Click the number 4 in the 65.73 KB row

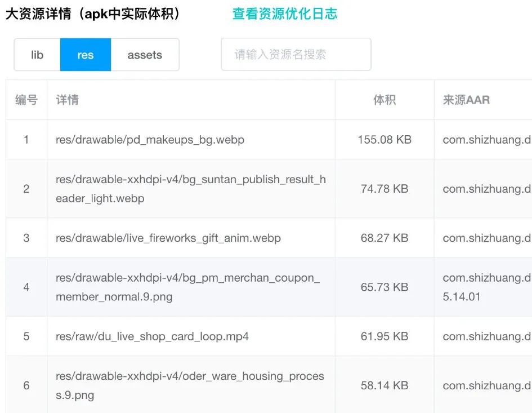pos(26,287)
